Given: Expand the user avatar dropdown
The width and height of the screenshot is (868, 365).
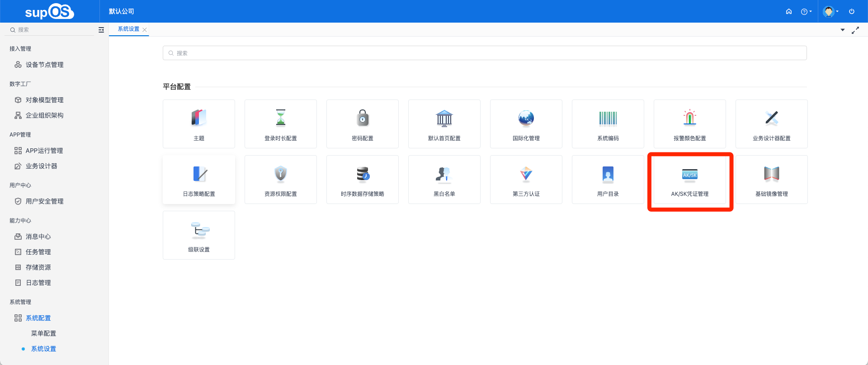Looking at the screenshot, I should pyautogui.click(x=831, y=11).
